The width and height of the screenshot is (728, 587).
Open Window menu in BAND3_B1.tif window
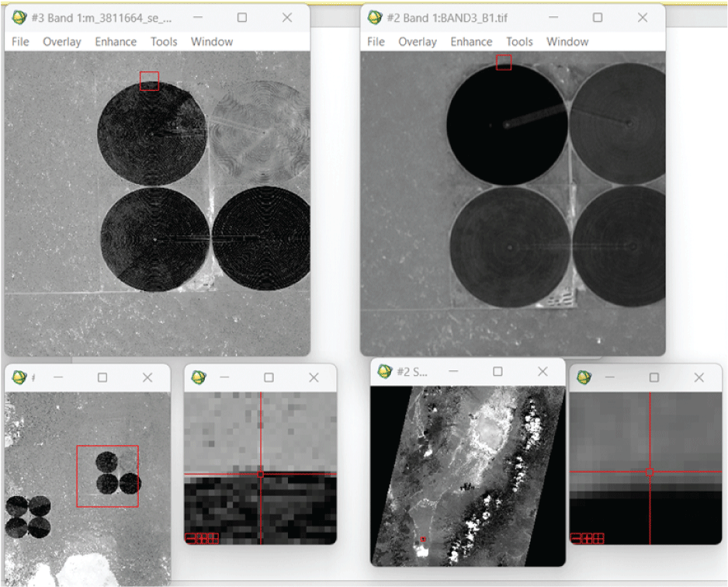pyautogui.click(x=567, y=42)
